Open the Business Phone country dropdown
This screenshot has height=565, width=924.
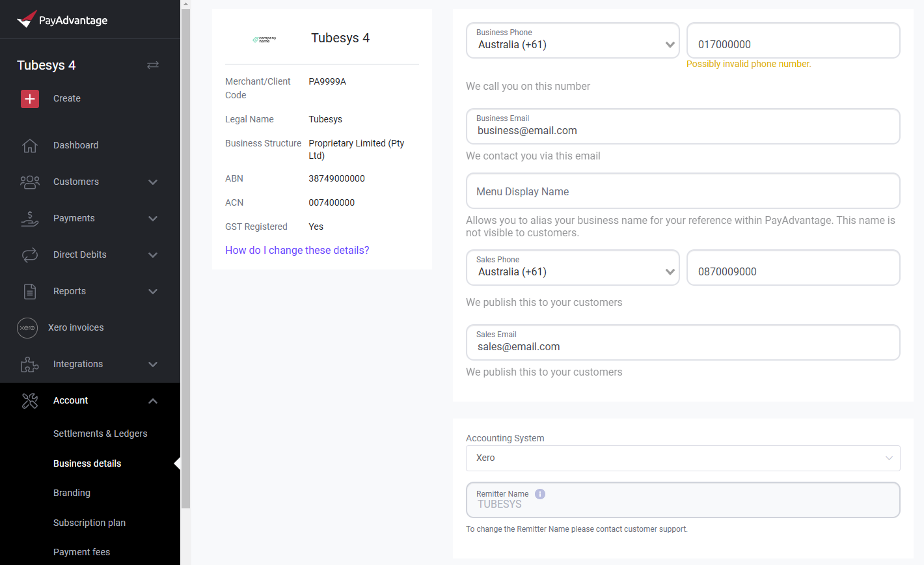[x=573, y=40]
